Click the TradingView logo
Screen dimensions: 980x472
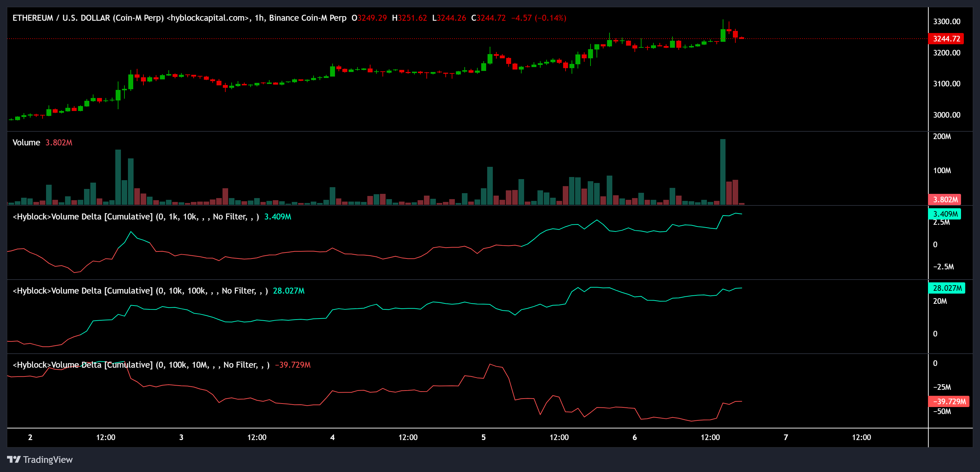[x=41, y=459]
